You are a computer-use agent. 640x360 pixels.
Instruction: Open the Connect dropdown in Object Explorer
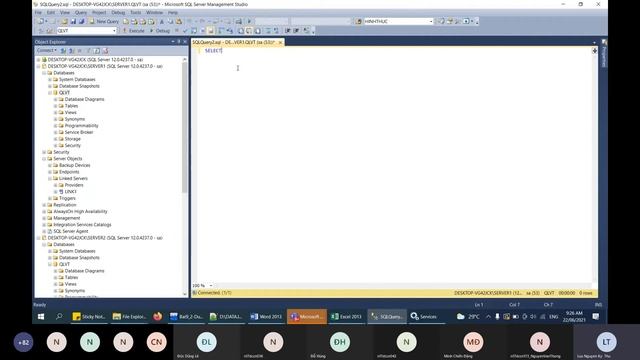point(47,51)
